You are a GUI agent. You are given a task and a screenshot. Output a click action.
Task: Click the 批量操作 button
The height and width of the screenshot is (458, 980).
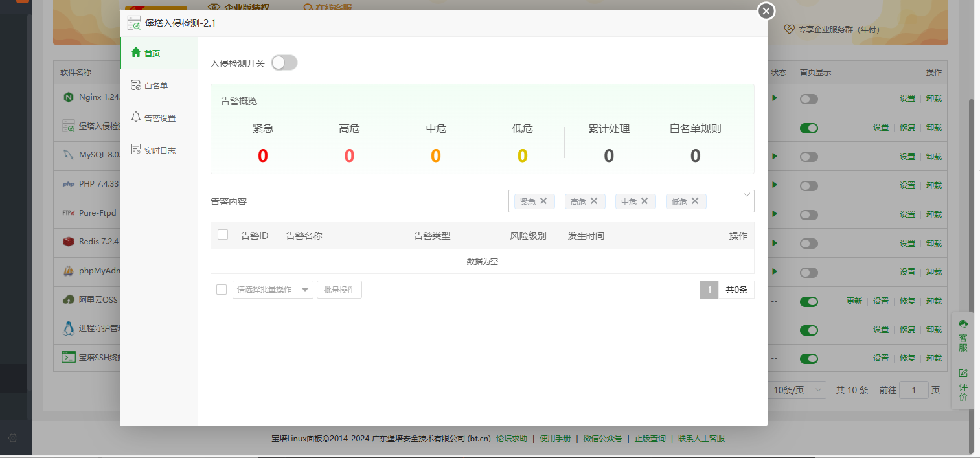pos(339,290)
